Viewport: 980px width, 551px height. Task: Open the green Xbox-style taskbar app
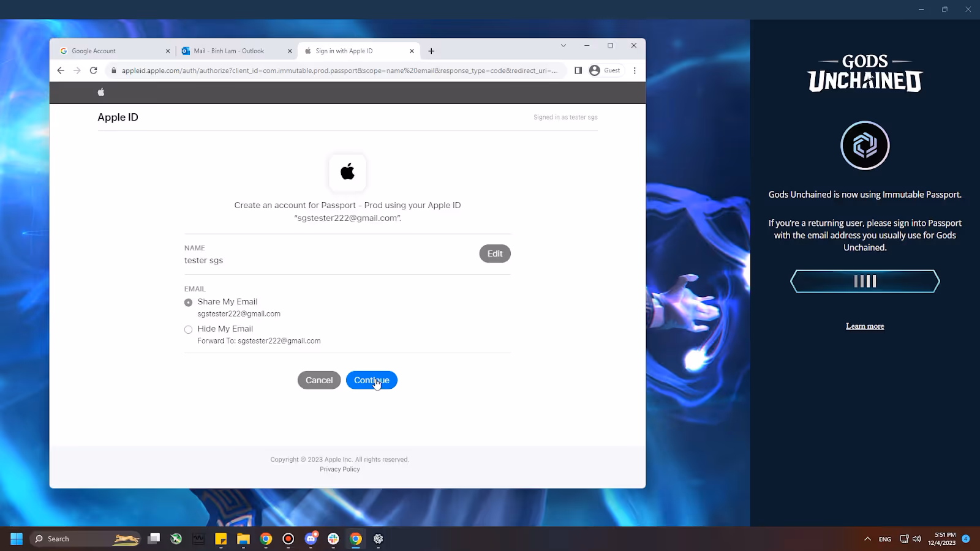pos(176,539)
